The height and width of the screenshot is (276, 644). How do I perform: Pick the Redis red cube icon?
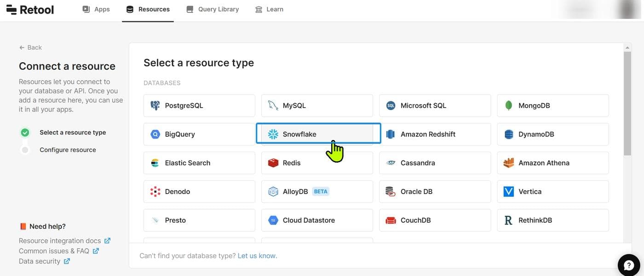click(x=273, y=163)
